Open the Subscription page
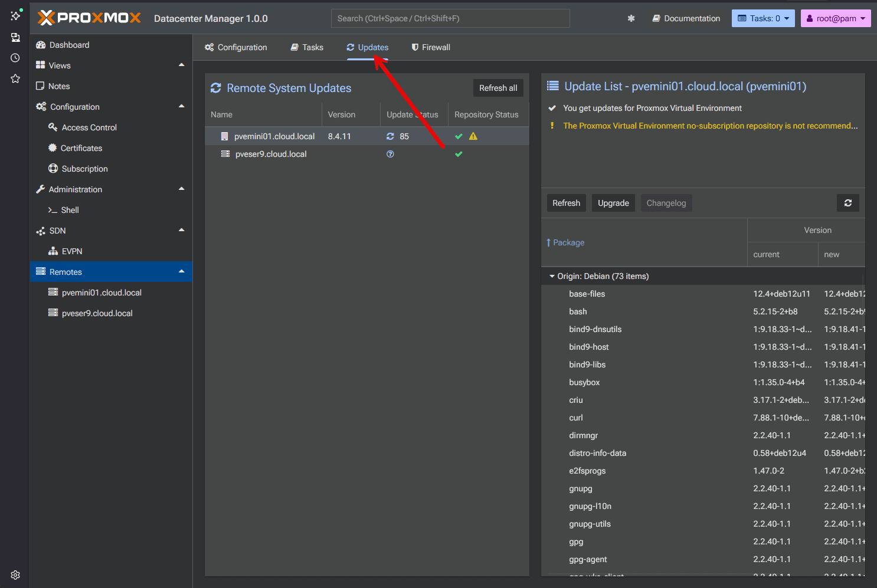 [x=84, y=168]
